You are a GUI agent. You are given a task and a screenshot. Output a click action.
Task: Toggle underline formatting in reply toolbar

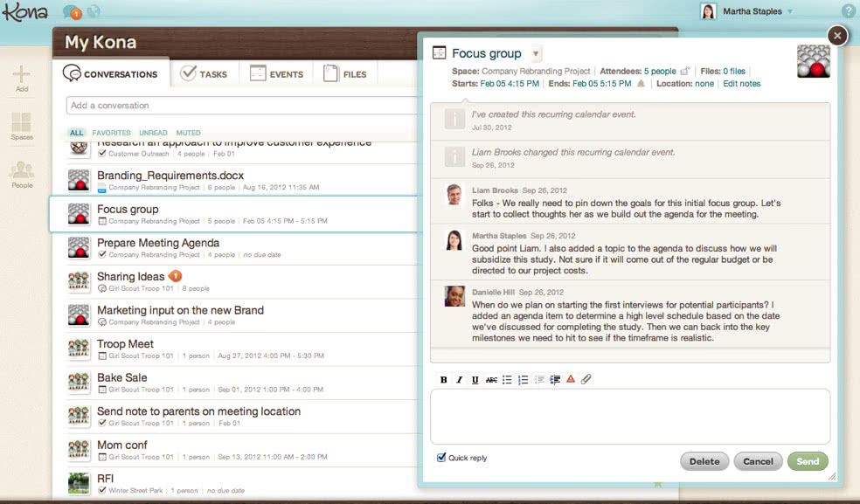click(x=475, y=379)
